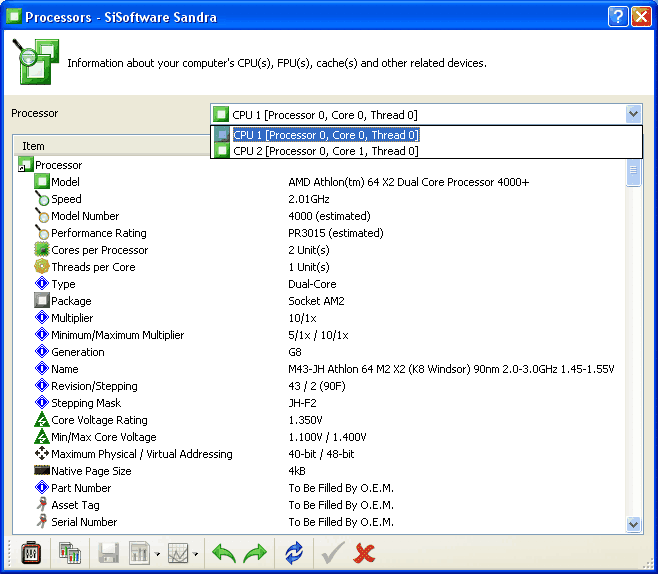
Task: Click the gray checkmark OK icon
Action: coord(332,553)
